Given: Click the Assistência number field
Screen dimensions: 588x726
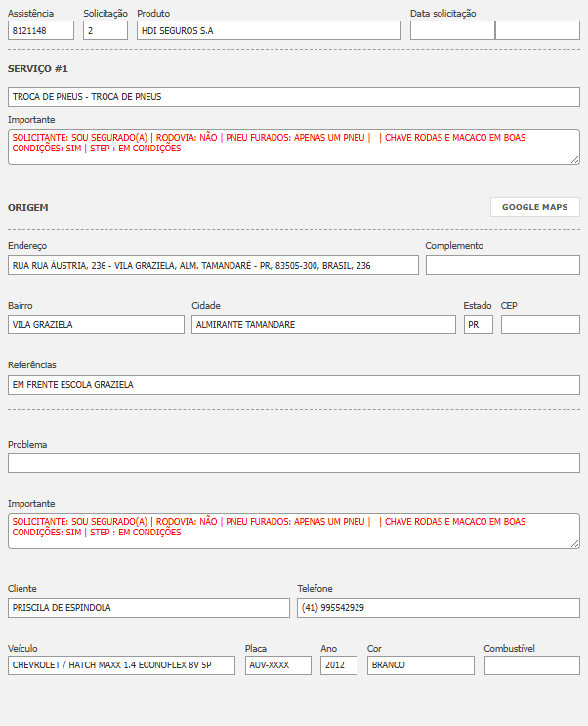Looking at the screenshot, I should (x=41, y=31).
